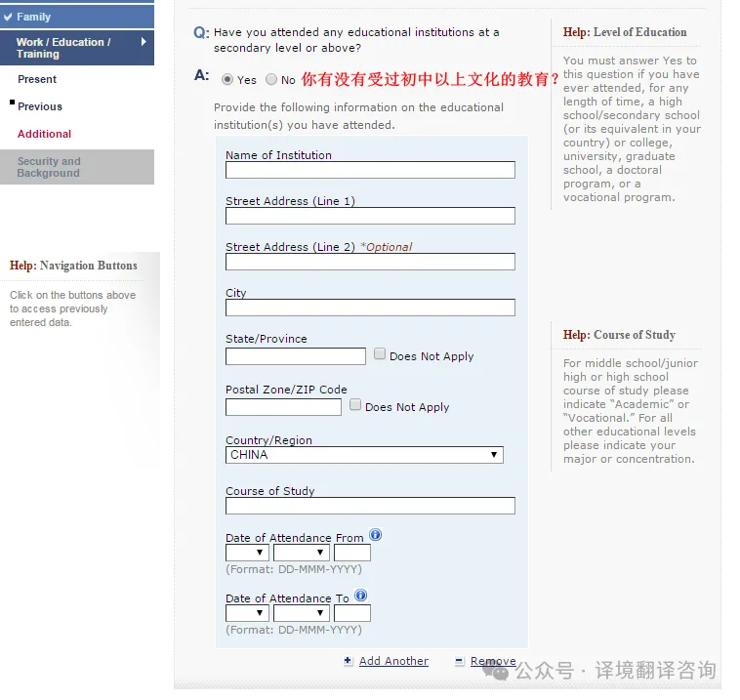Click the Name of Institution field
The height and width of the screenshot is (700, 740).
[370, 170]
